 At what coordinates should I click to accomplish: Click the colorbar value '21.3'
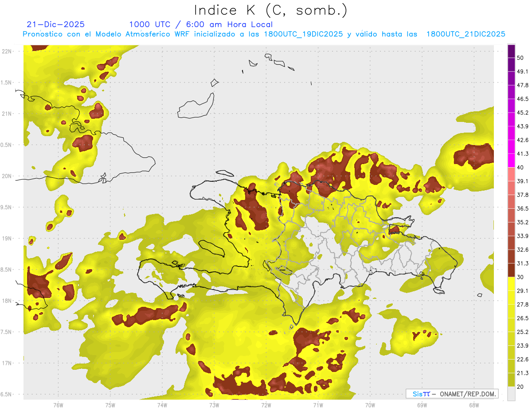523,373
